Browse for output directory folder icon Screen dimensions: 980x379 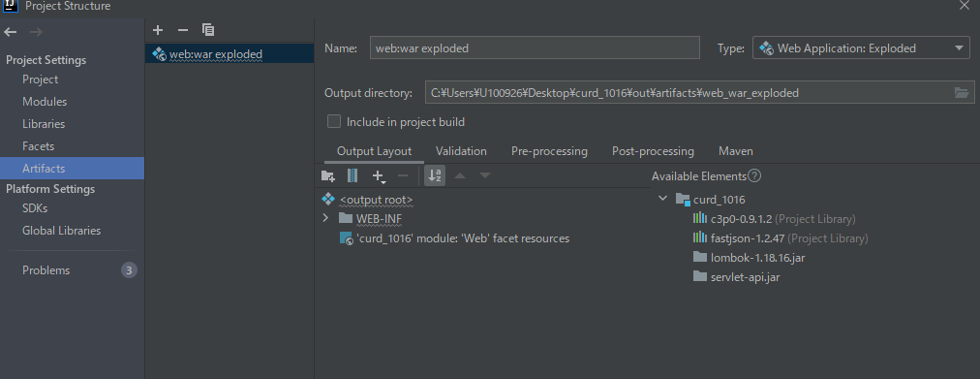(962, 92)
